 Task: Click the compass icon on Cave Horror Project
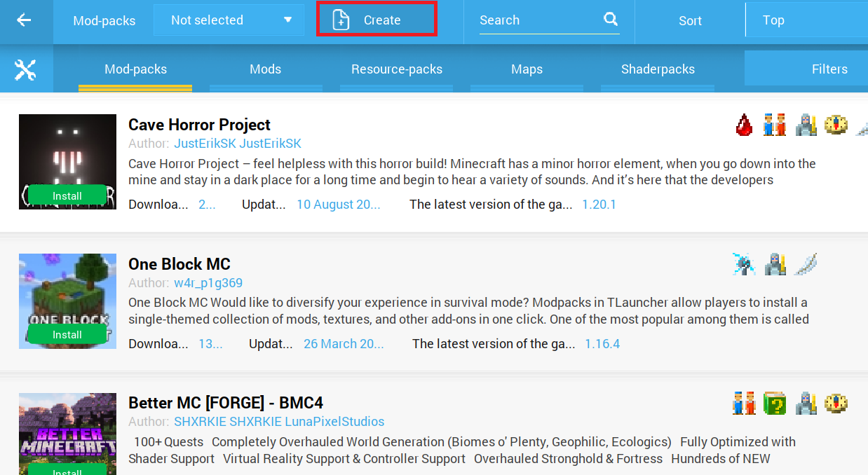pyautogui.click(x=836, y=125)
